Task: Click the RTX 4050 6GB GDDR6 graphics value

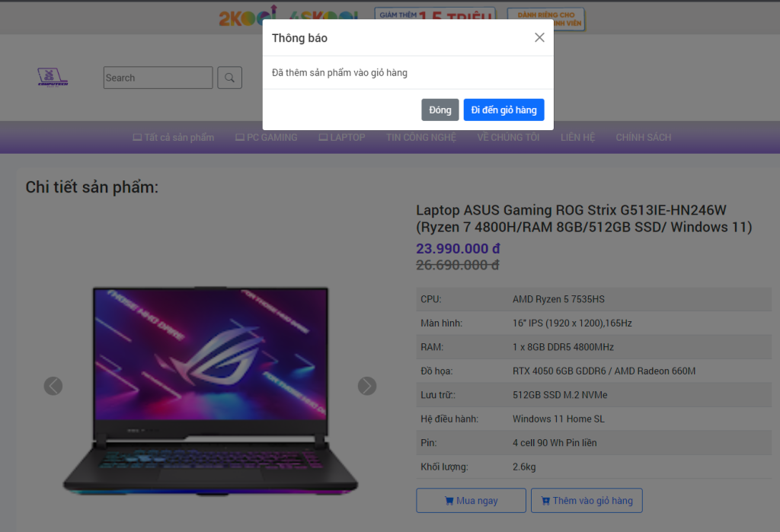Action: (604, 371)
